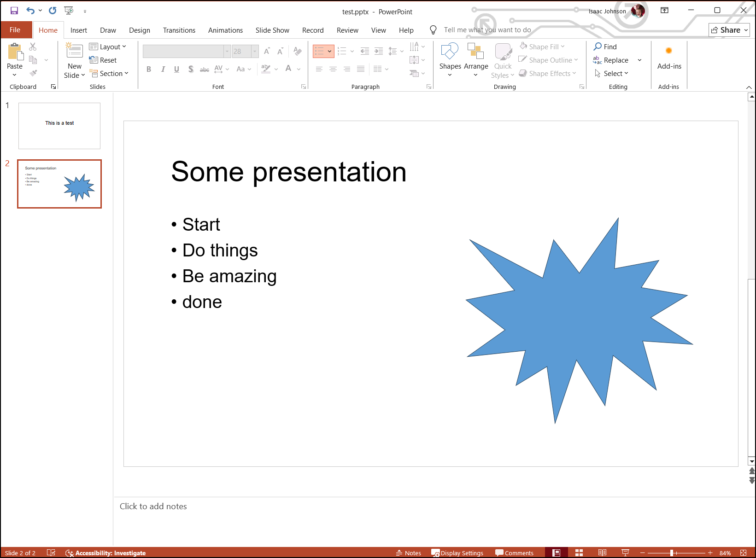Start Reading View from the status bar

602,552
